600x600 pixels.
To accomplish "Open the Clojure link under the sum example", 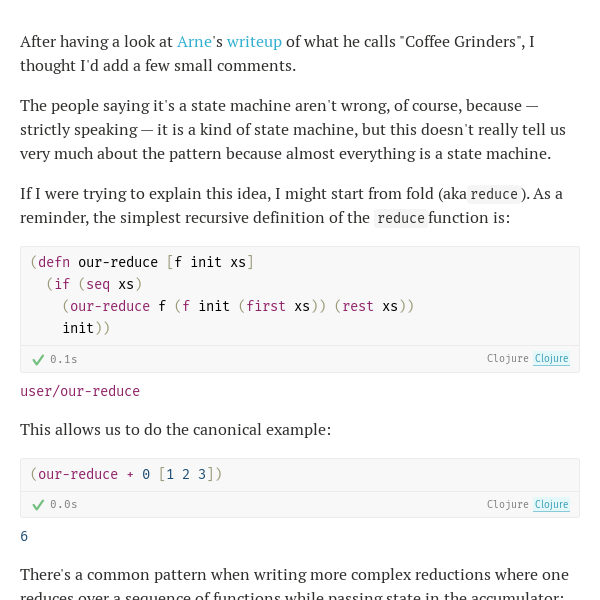I will point(551,504).
